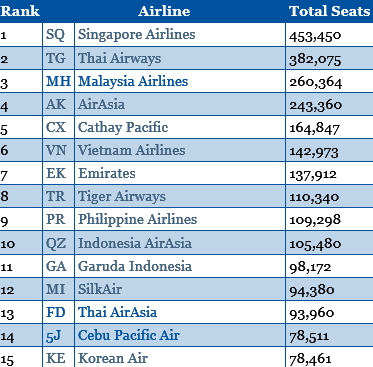Select the Garuda Indonesia name cell
The width and height of the screenshot is (373, 367).
pos(180,266)
